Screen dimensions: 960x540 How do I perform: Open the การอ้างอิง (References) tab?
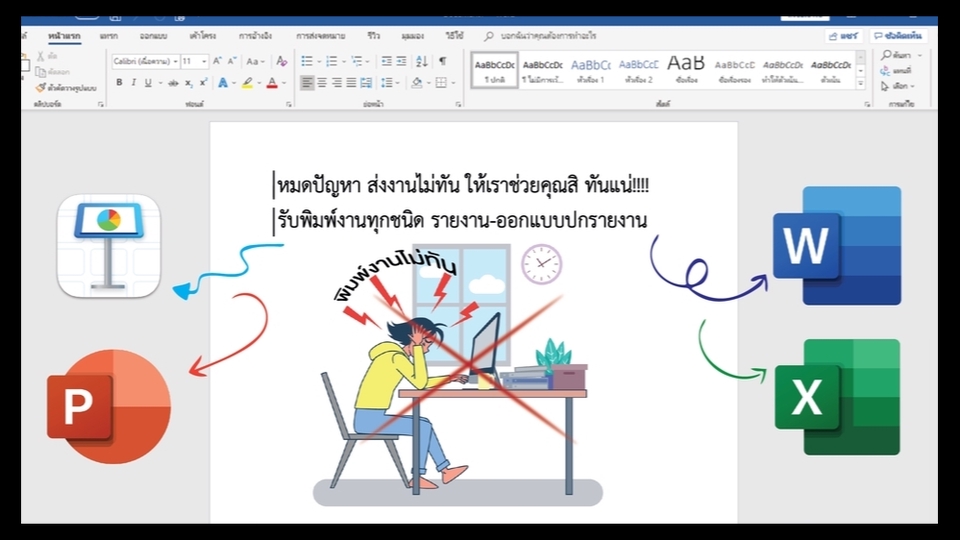[x=255, y=36]
